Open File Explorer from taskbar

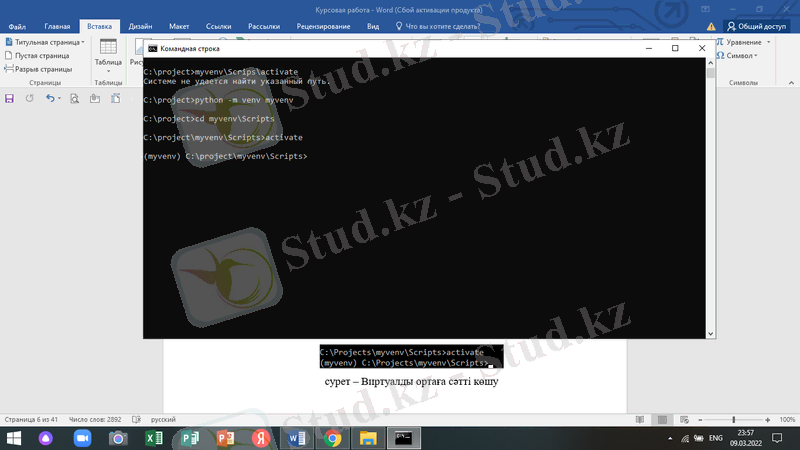click(x=367, y=438)
